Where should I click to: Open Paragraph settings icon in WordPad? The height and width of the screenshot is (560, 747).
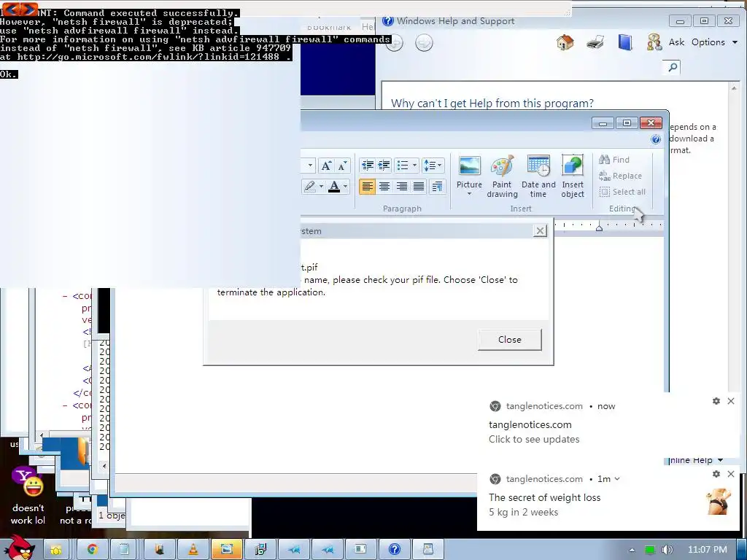(x=437, y=186)
